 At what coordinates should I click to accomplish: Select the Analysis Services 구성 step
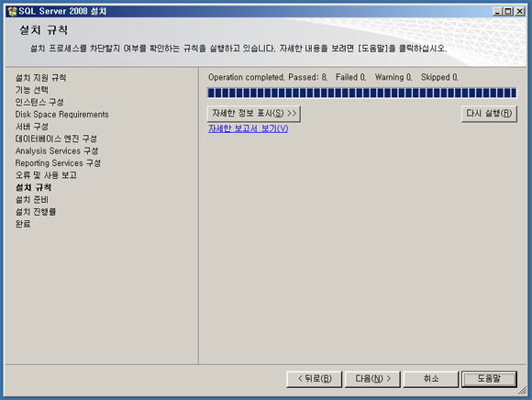click(x=57, y=151)
